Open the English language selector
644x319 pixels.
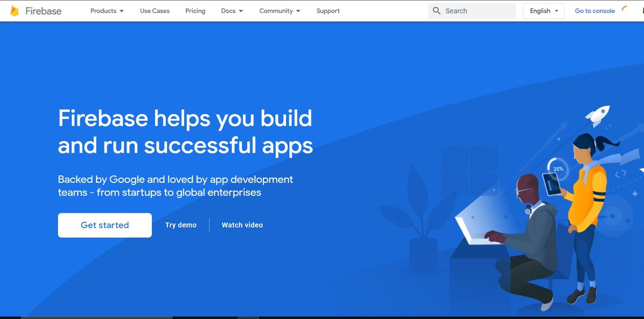543,11
